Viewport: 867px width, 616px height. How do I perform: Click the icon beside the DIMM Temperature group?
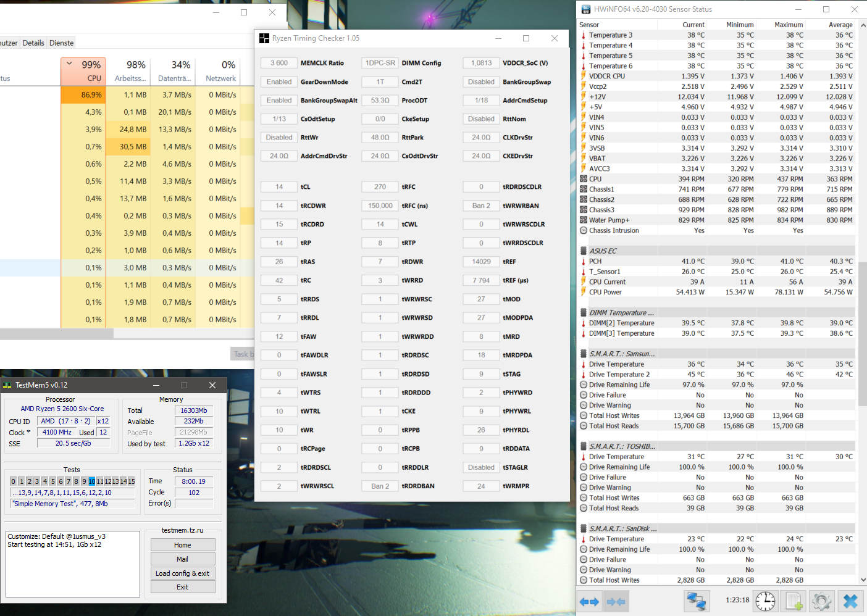pos(584,312)
